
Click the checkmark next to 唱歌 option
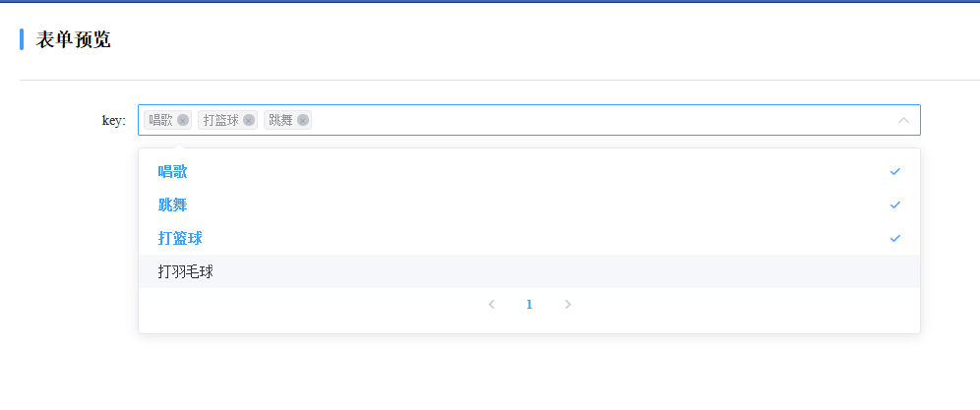tap(895, 171)
